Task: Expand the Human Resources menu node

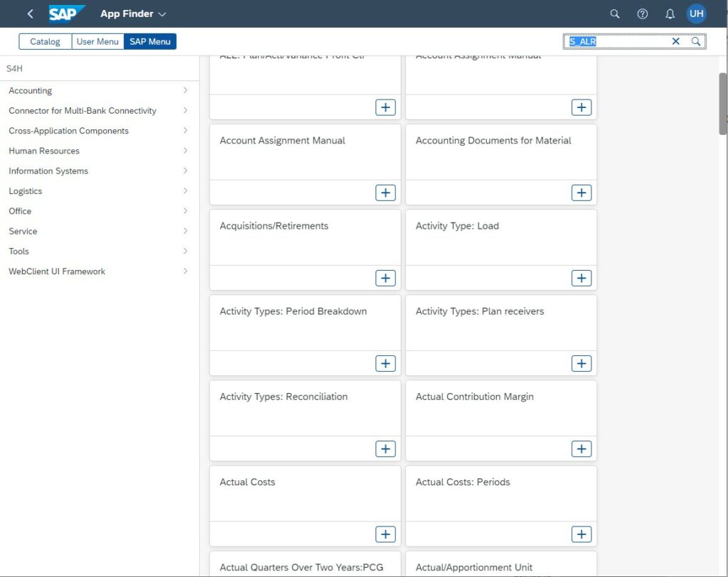Action: click(185, 151)
